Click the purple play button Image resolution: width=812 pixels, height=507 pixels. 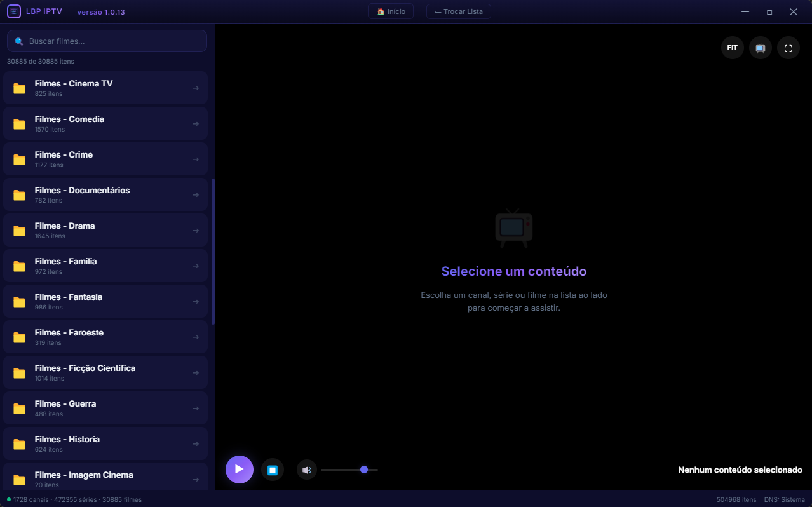coord(240,470)
